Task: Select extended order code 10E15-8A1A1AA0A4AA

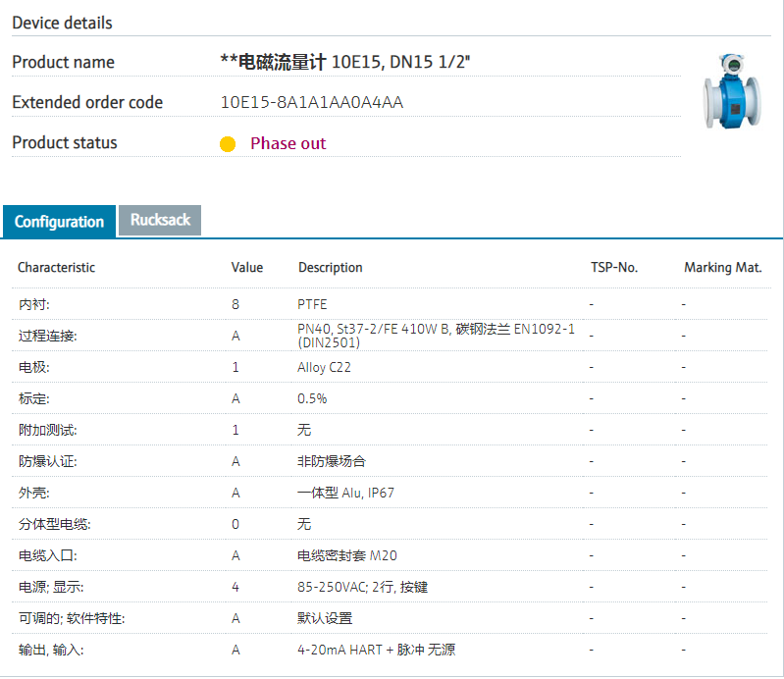Action: (x=312, y=102)
